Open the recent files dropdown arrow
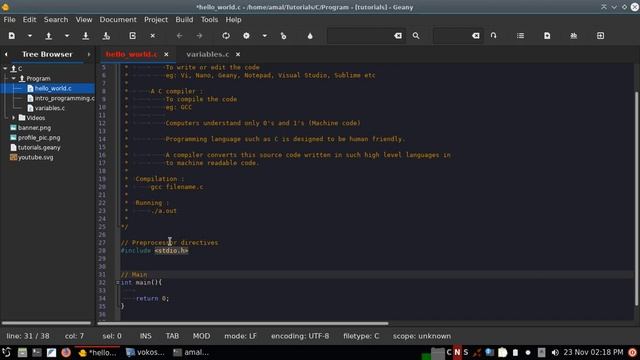Viewport: 640px width, 360px height. (67, 36)
